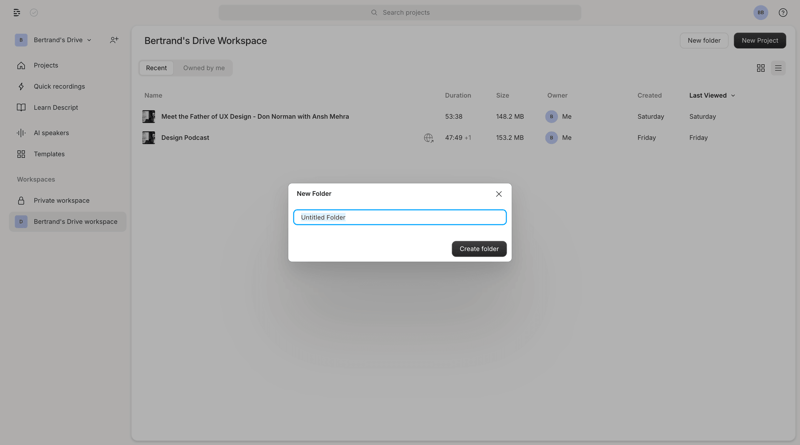Select Bertrand's Drive workspace in the sidebar

[x=68, y=221]
